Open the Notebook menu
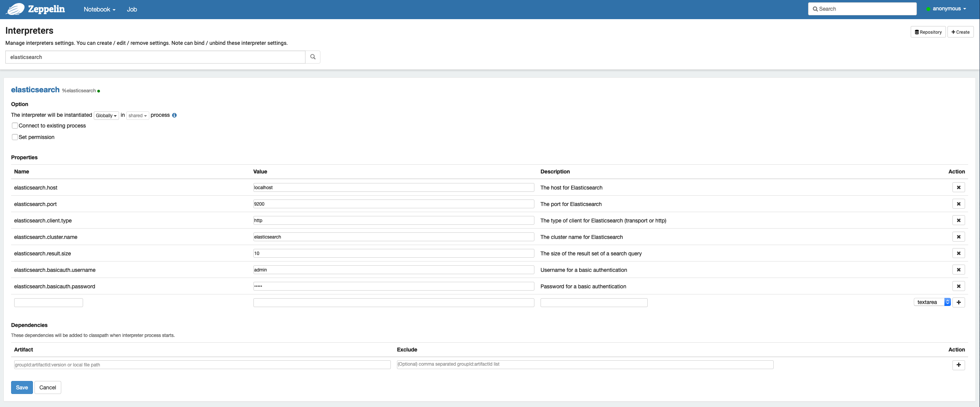Viewport: 980px width, 407px height. (x=100, y=9)
